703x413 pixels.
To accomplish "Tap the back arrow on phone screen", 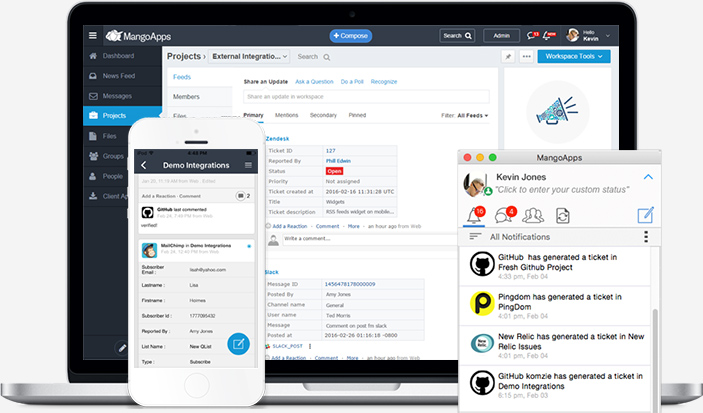I will tap(143, 165).
